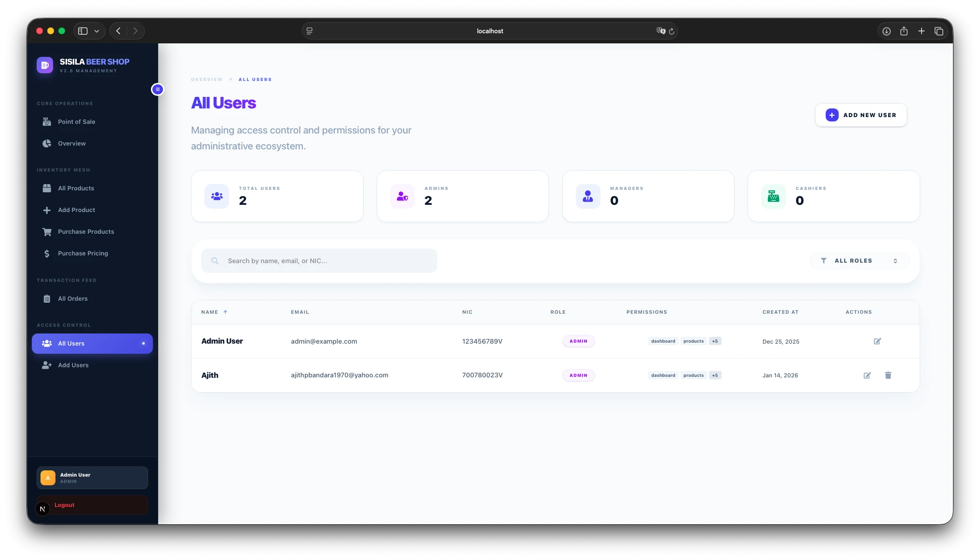Screen dimensions: 980x560
Task: Go forward in browser
Action: 136,31
